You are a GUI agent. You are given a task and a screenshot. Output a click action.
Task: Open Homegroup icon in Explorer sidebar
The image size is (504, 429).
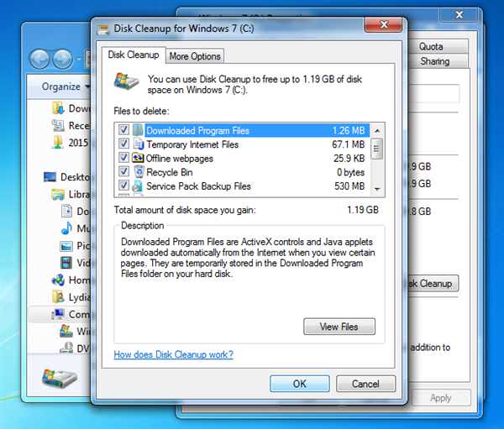pyautogui.click(x=58, y=280)
